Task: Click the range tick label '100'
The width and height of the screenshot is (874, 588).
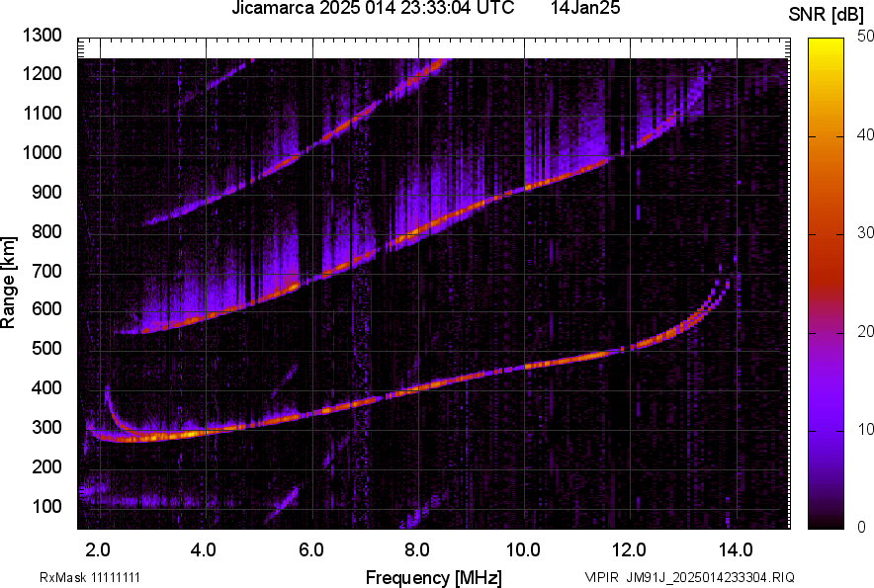Action: (x=46, y=506)
